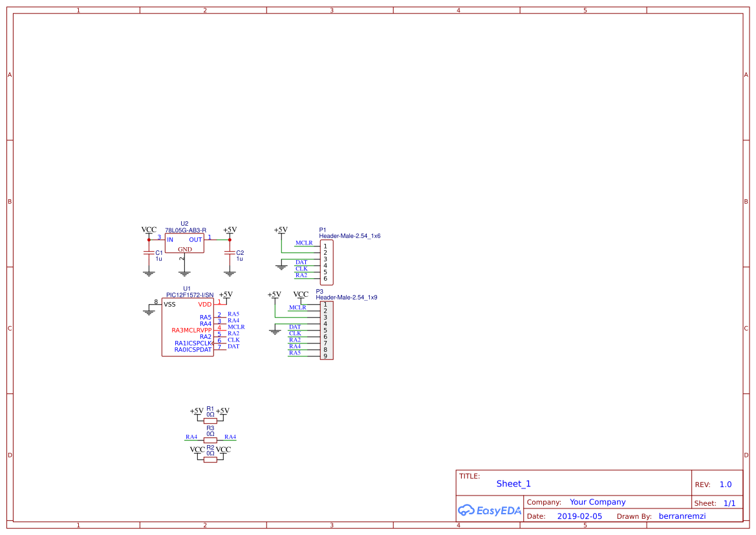
Task: Select Header-Male-2.54_1x9 connector P3
Action: tap(327, 330)
